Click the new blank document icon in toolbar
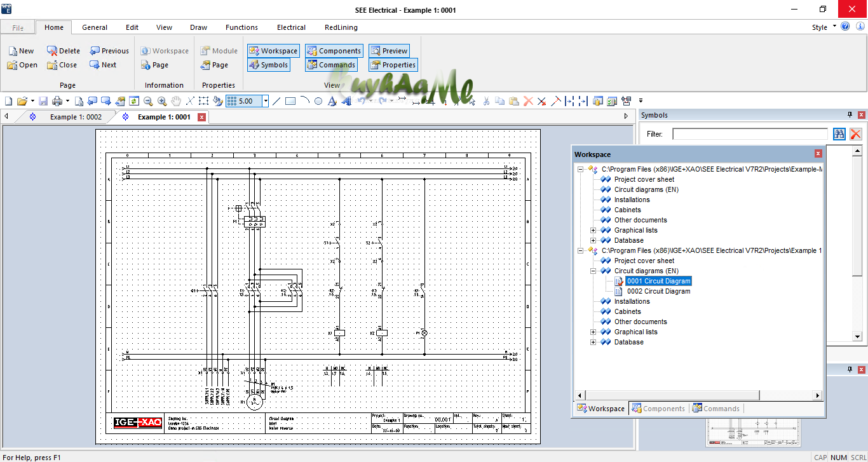 point(8,101)
